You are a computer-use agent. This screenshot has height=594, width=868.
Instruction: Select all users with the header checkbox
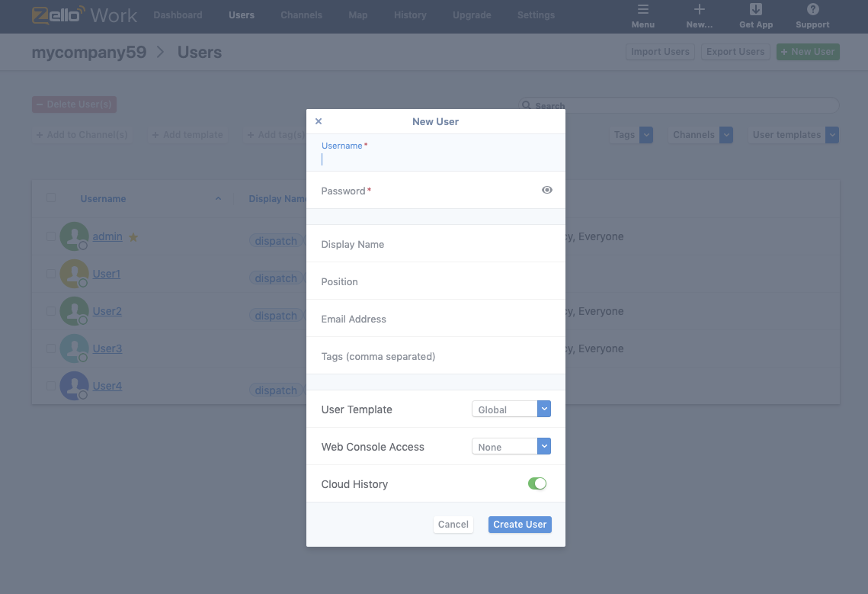click(x=51, y=197)
